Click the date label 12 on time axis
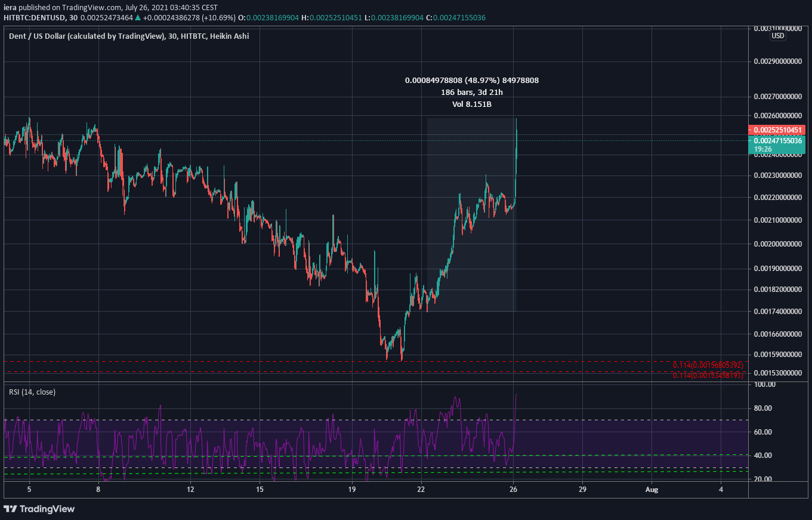 (190, 490)
